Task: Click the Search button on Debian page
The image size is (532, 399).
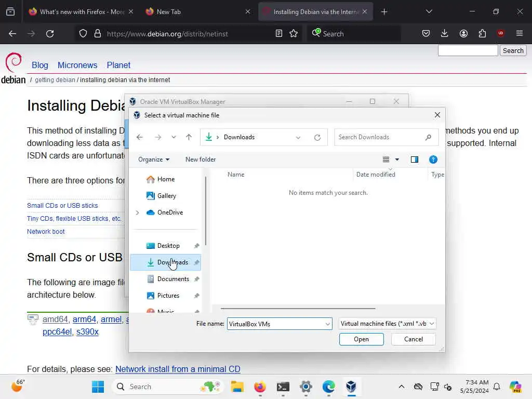Action: (513, 50)
